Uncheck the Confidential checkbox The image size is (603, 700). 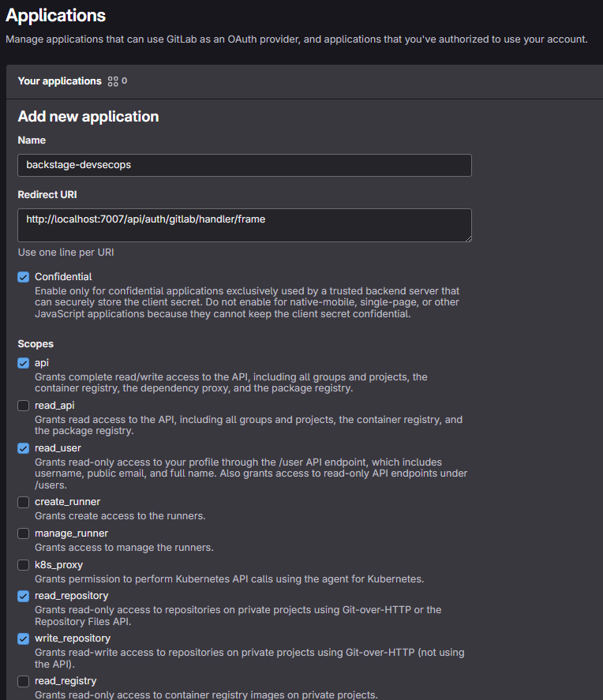pyautogui.click(x=24, y=277)
